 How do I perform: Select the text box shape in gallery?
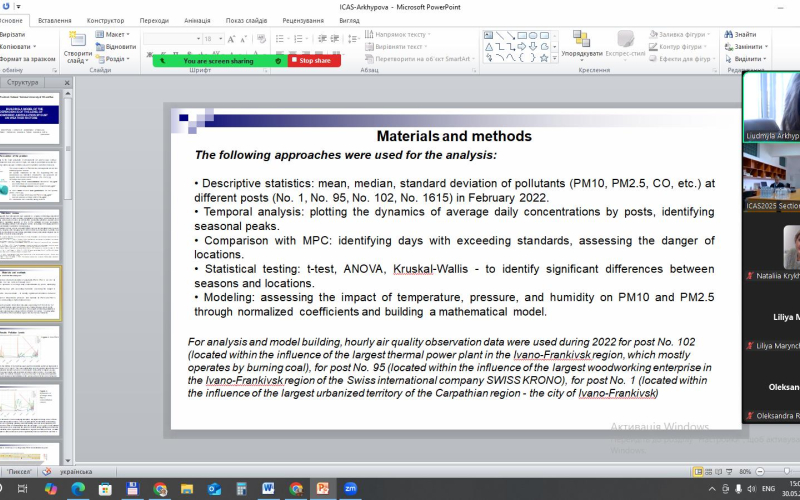[x=488, y=35]
